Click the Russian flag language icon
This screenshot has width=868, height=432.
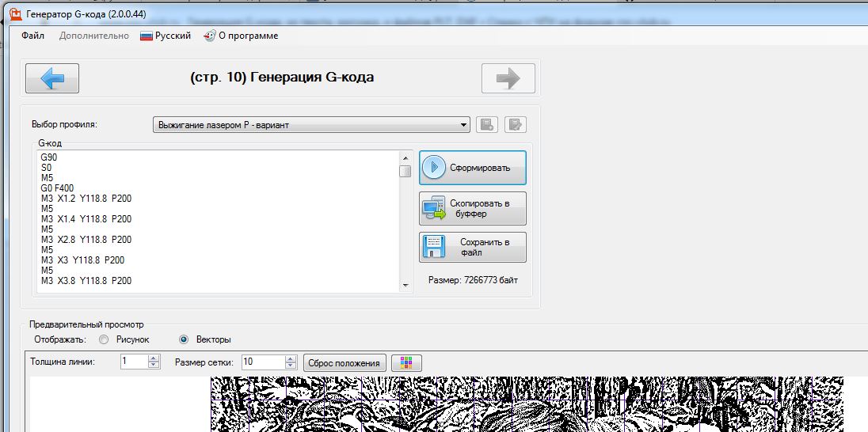point(147,36)
